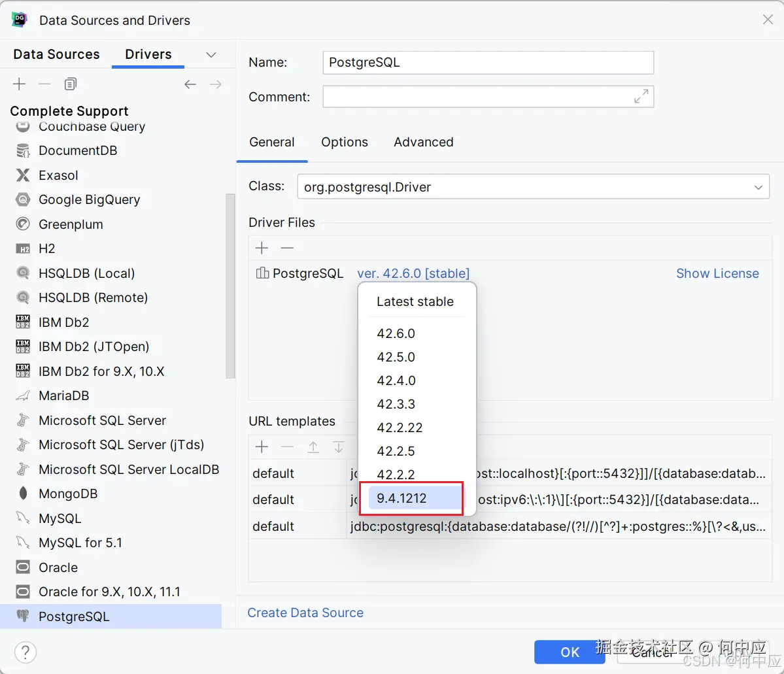This screenshot has height=674, width=784.
Task: Switch to the Data Sources tab
Action: 56,54
